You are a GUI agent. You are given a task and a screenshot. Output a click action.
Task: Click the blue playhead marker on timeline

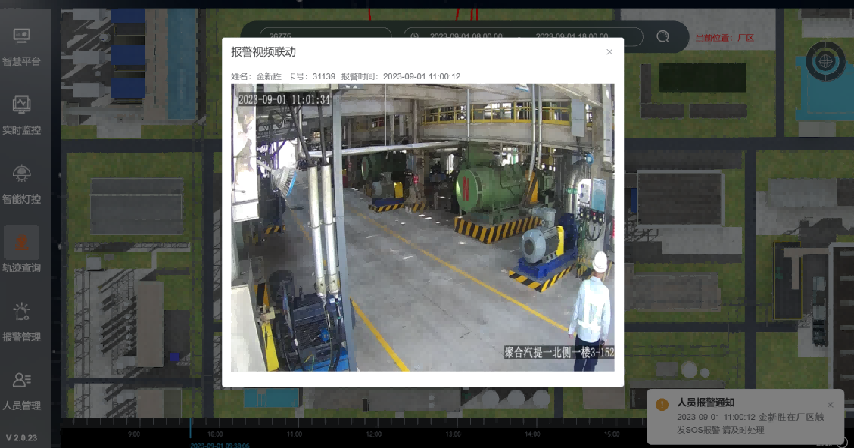pyautogui.click(x=190, y=428)
